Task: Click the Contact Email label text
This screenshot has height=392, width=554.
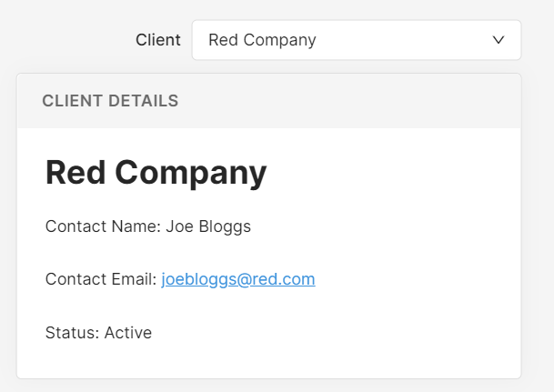Action: [x=101, y=279]
